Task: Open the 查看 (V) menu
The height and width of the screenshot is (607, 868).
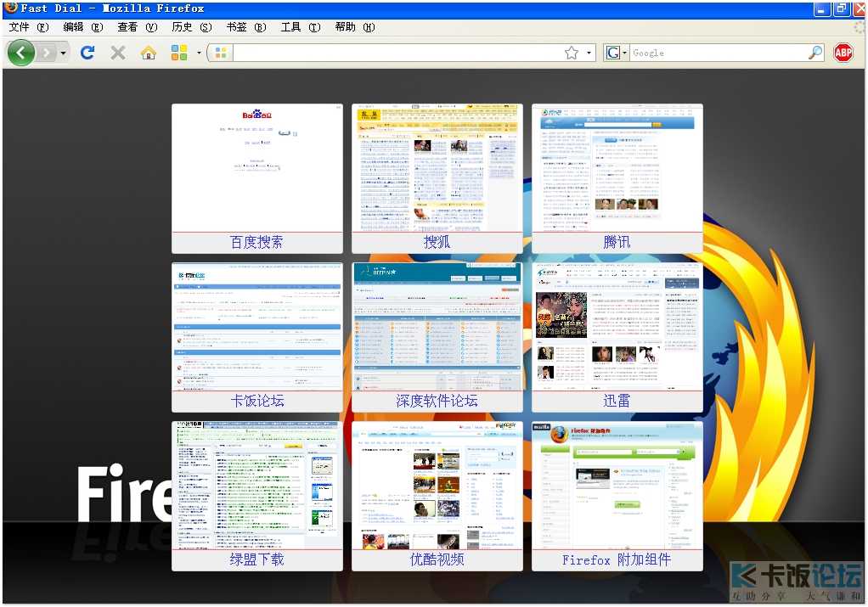Action: coord(138,27)
